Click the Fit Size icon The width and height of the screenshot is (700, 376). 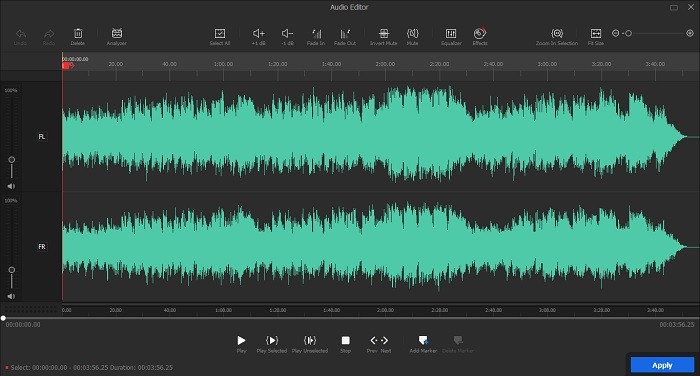tap(596, 33)
